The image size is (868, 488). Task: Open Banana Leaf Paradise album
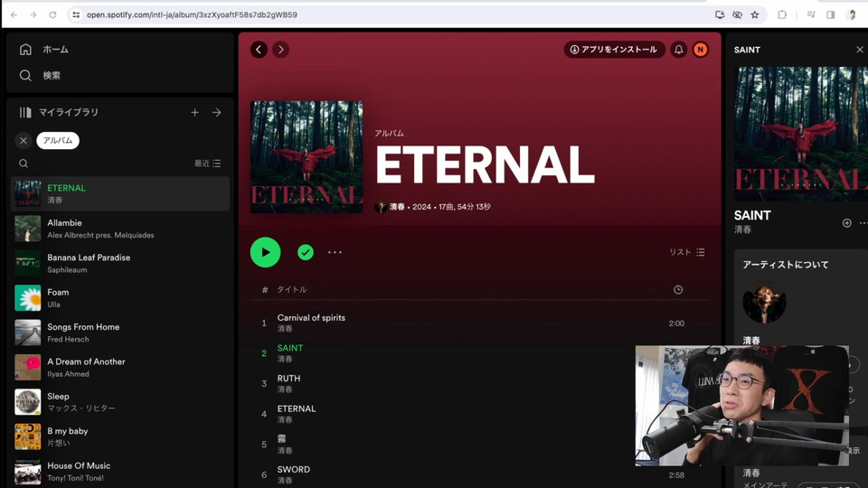(120, 263)
